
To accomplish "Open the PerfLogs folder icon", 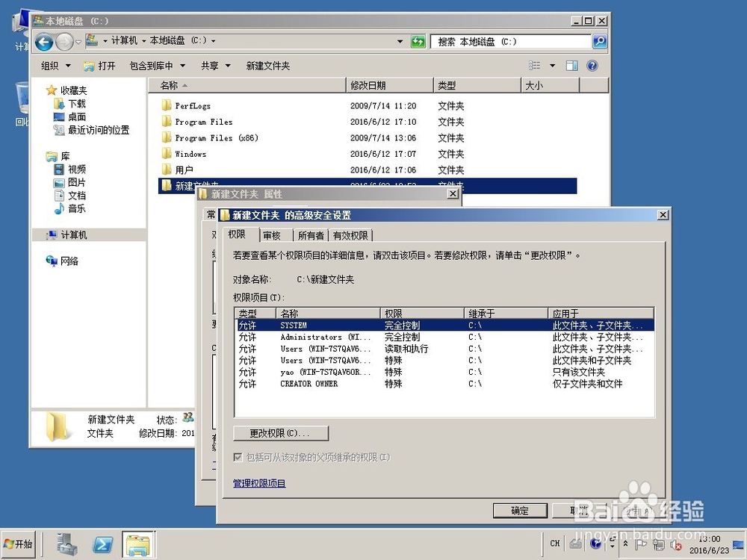I will [x=166, y=105].
